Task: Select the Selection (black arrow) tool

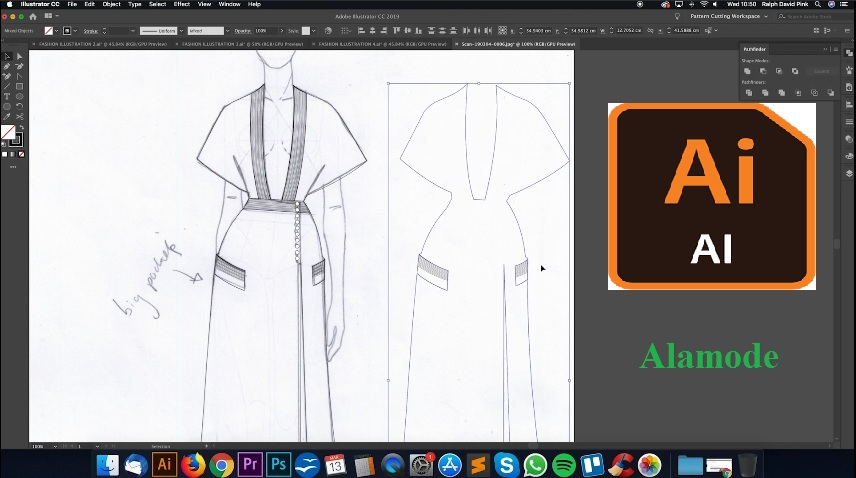Action: click(x=7, y=56)
